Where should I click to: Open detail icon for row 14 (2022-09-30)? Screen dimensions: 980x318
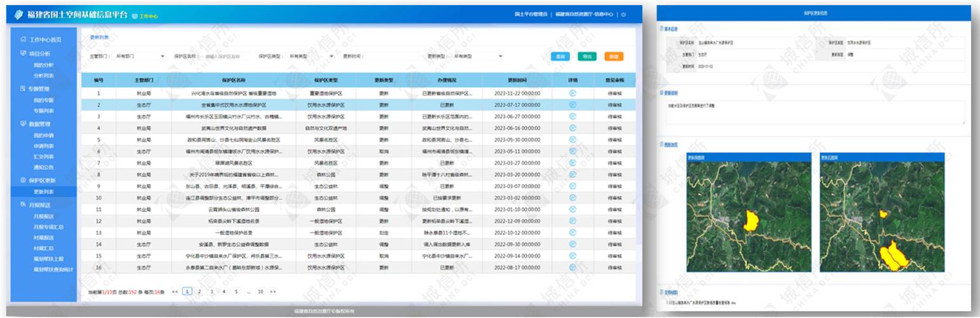(572, 244)
